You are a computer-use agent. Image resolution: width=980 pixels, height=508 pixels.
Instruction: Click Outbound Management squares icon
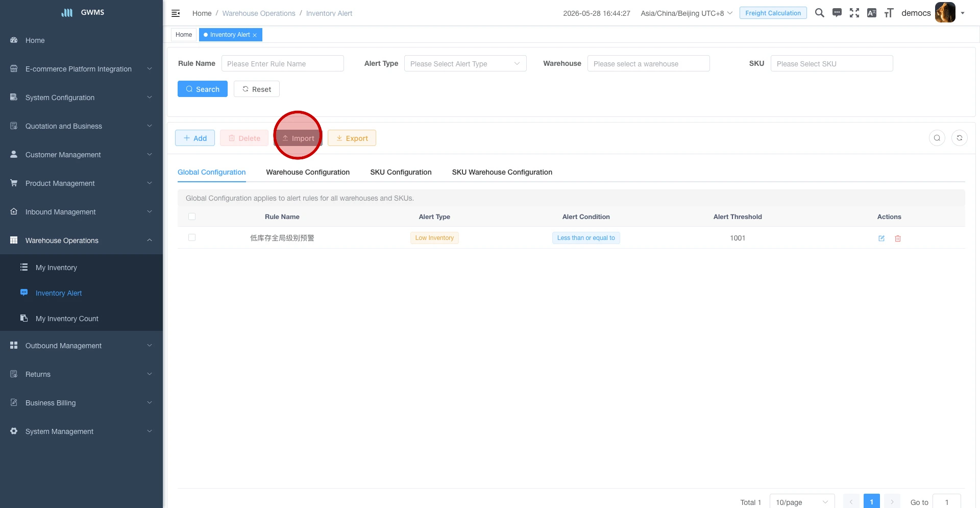click(x=14, y=345)
